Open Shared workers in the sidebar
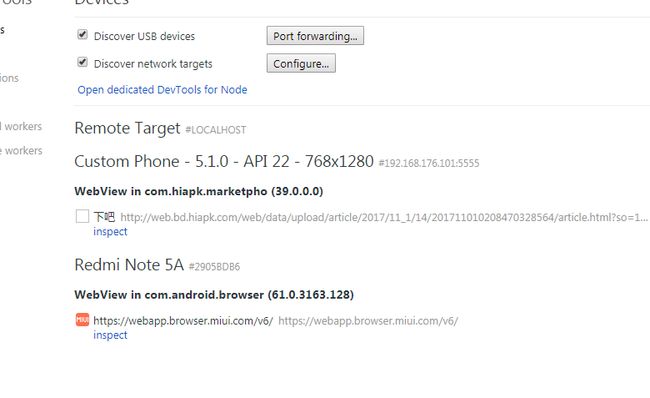The image size is (650, 398). point(21,126)
